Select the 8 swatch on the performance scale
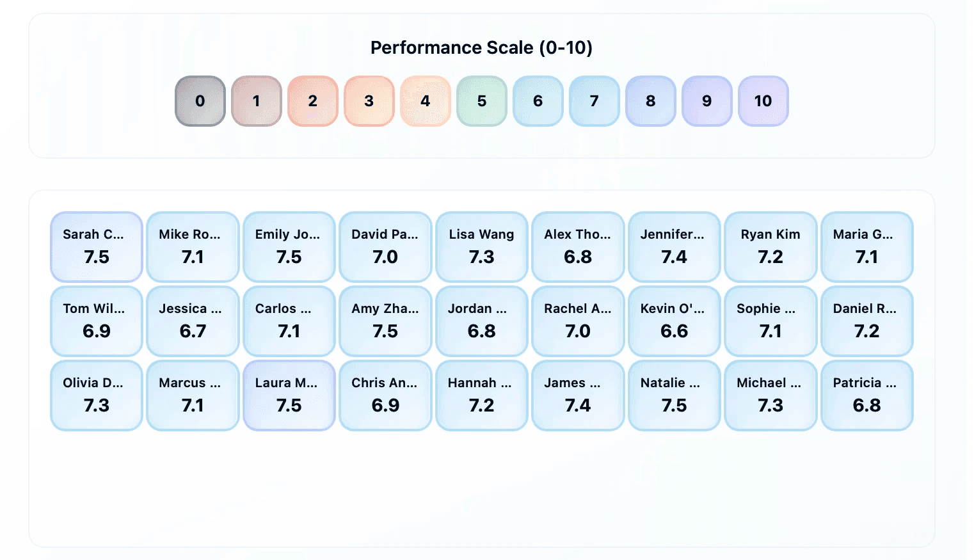974x560 pixels. (x=650, y=100)
